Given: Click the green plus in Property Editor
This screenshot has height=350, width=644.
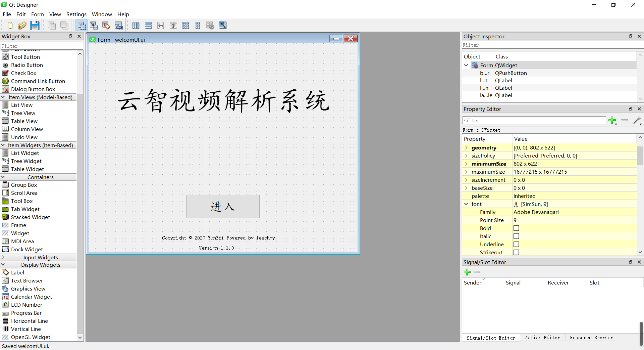Looking at the screenshot, I should [x=612, y=121].
